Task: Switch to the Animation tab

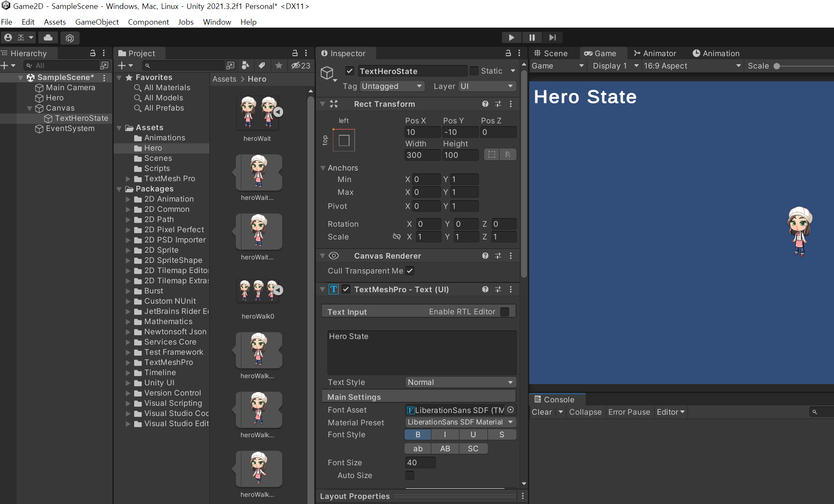Action: pos(716,53)
